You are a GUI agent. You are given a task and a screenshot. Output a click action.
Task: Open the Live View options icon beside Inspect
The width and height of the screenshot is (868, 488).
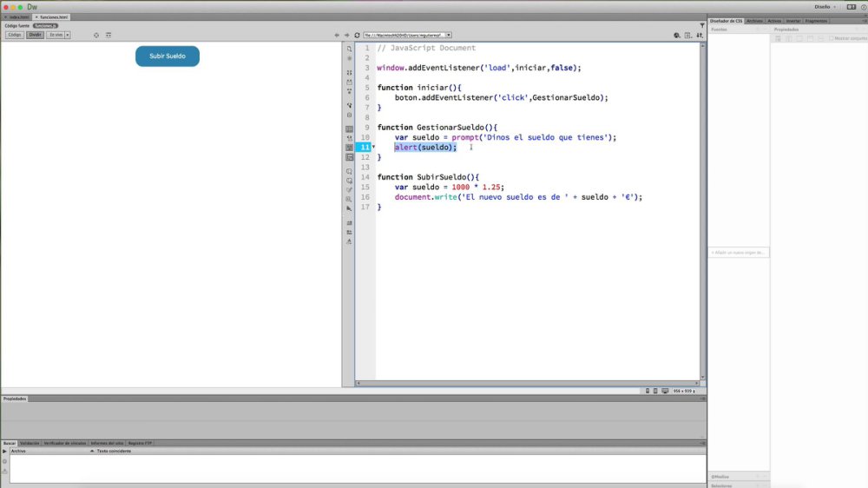[108, 35]
